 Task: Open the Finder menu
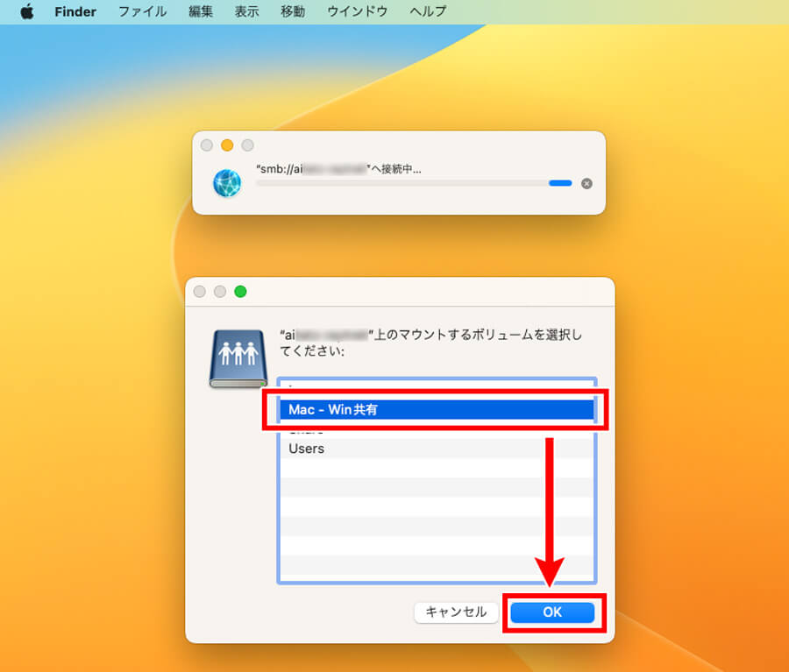[x=75, y=11]
